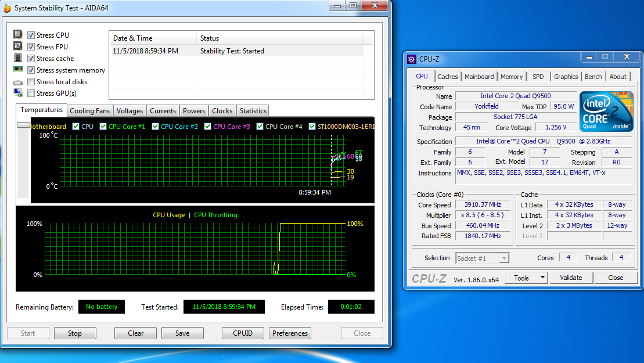Toggle the CPU Core #1 graph checkbox
Viewport: 644px width, 363px height.
103,127
